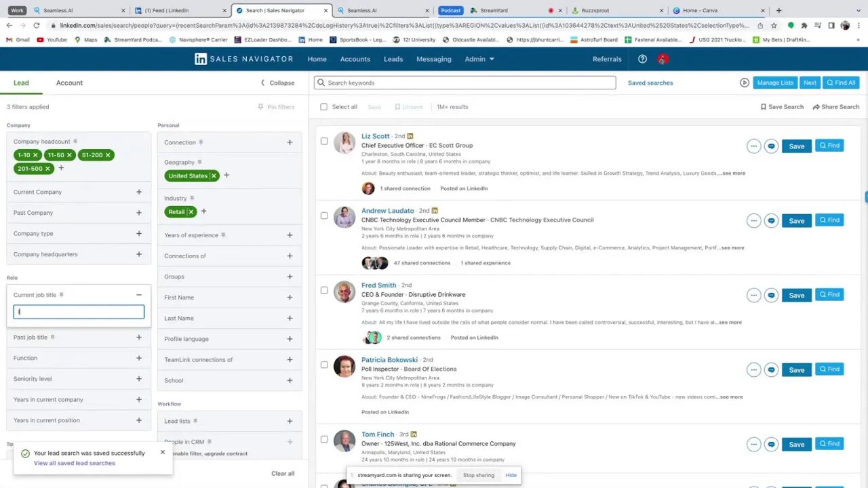Click the Current job title input field
Viewport: 868px width, 488px height.
click(x=79, y=312)
